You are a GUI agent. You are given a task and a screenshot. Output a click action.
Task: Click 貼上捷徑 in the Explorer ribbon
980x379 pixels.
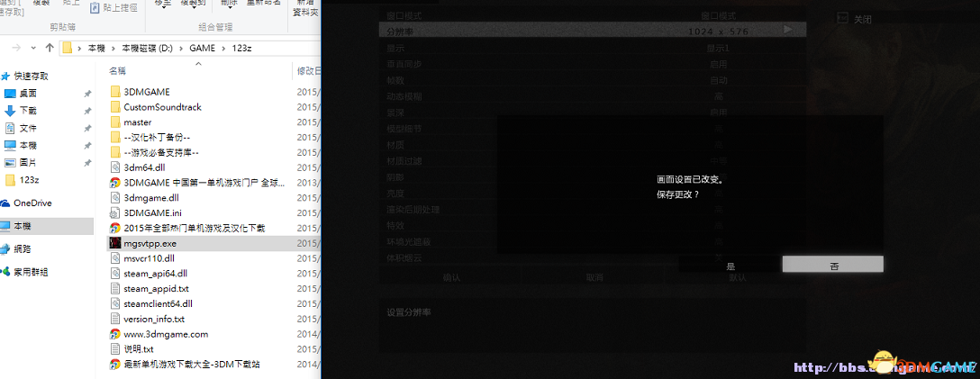tap(113, 8)
